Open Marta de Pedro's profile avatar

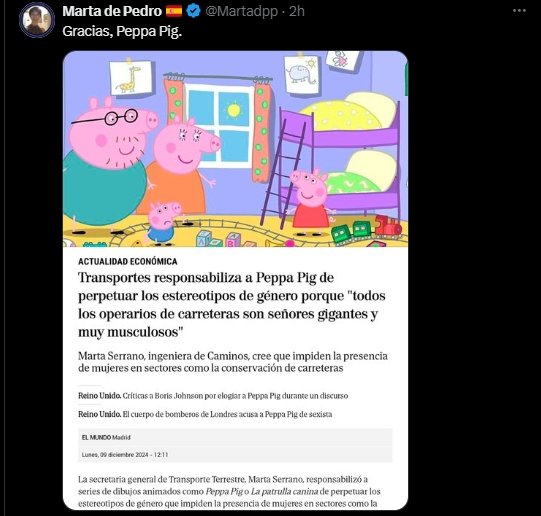37,20
